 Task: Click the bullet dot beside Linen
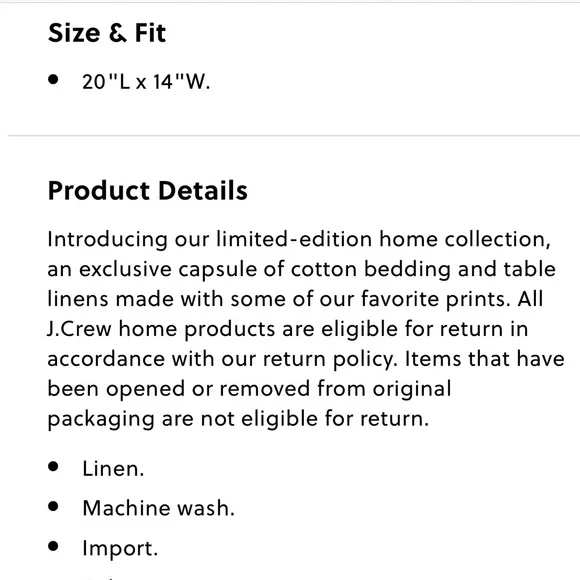[53, 466]
